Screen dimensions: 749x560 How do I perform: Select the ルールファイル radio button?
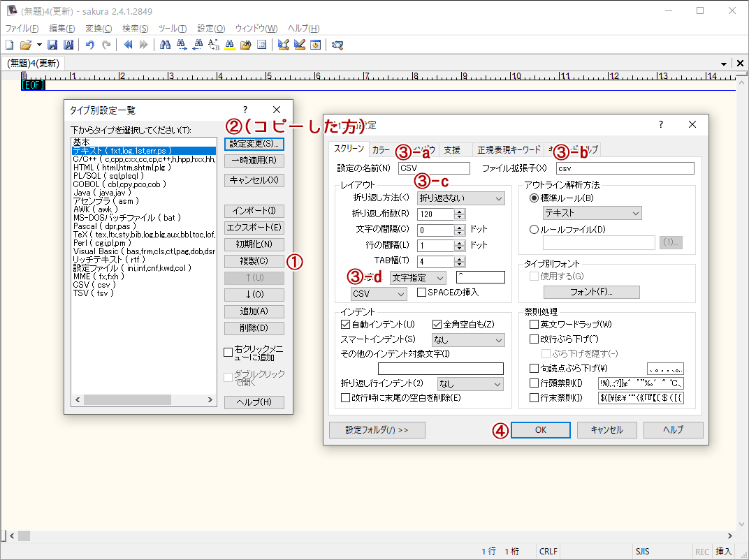(x=535, y=229)
